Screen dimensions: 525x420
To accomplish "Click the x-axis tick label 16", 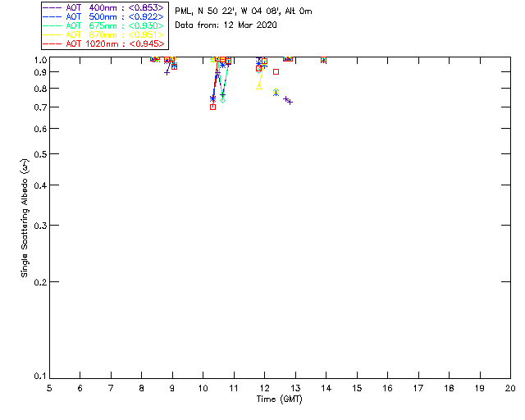I will [x=388, y=389].
